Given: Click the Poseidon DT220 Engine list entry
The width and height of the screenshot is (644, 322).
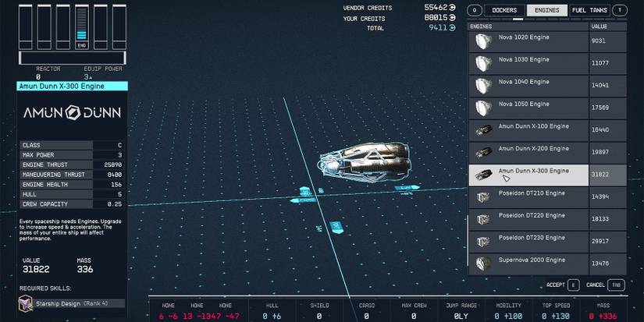Looking at the screenshot, I should click(x=528, y=218).
